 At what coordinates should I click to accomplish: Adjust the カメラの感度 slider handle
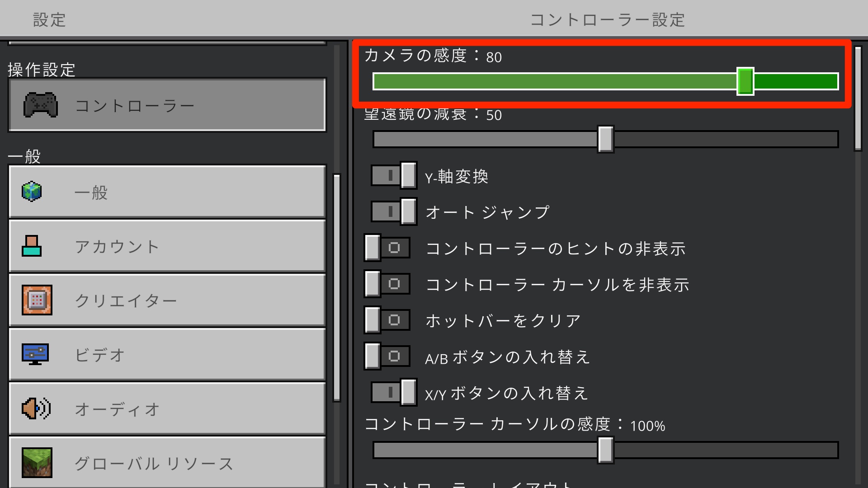(x=746, y=80)
